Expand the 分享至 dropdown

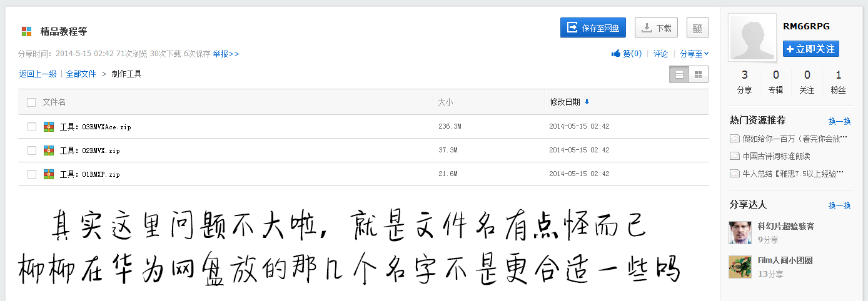[694, 54]
